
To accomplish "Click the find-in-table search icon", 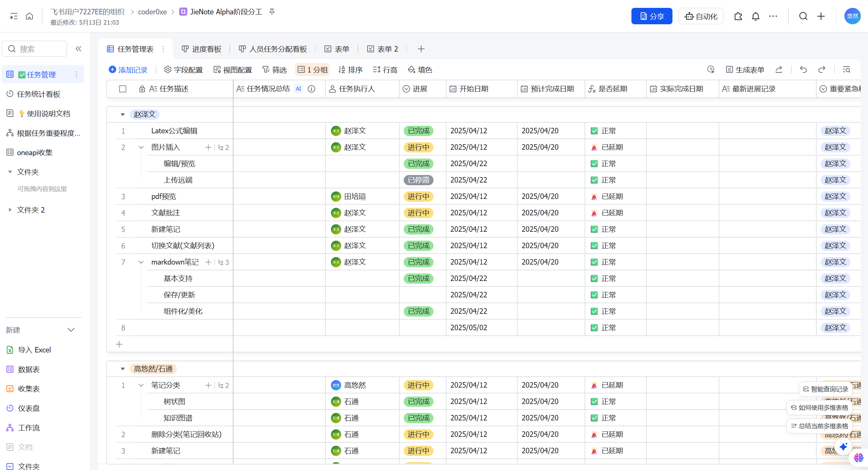I will click(x=846, y=70).
